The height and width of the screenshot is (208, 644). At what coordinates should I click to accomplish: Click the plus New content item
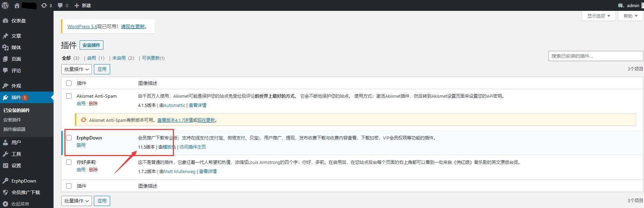(82, 5)
